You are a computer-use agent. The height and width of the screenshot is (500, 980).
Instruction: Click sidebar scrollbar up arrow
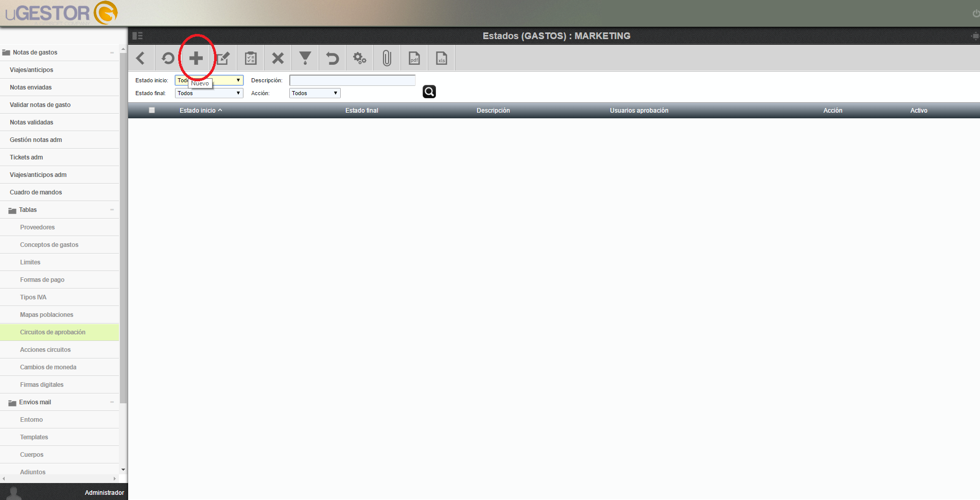tap(123, 49)
